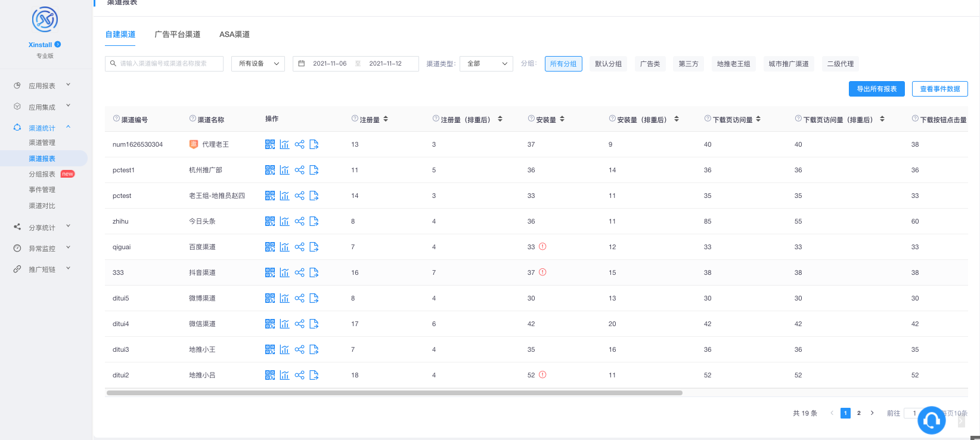Click the blue badge next to Xinstall

click(x=58, y=44)
